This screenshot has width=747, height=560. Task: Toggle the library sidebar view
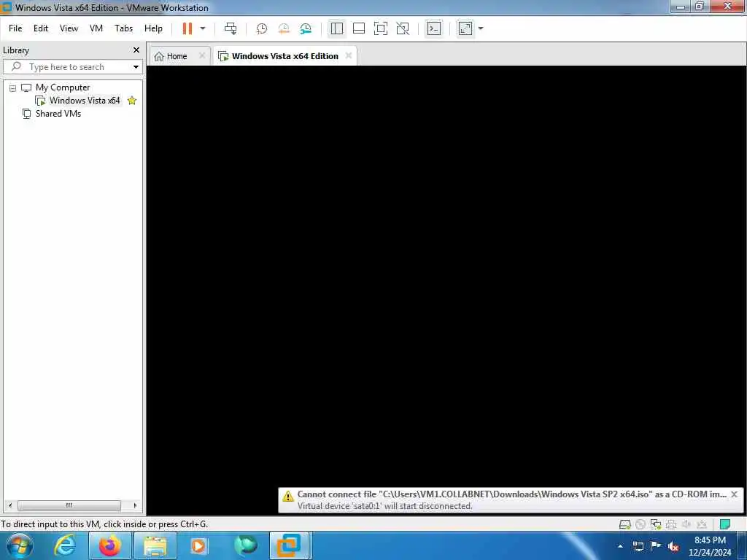pos(337,28)
